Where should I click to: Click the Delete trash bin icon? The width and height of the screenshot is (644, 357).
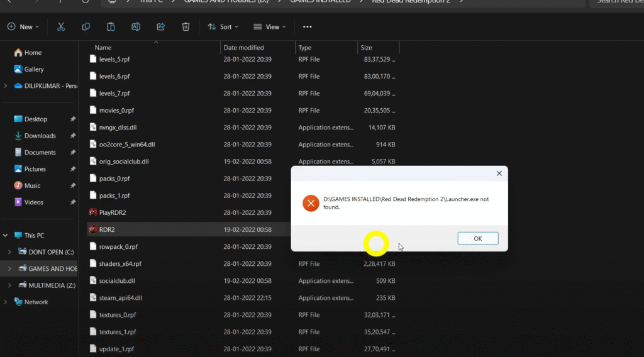coord(186,26)
